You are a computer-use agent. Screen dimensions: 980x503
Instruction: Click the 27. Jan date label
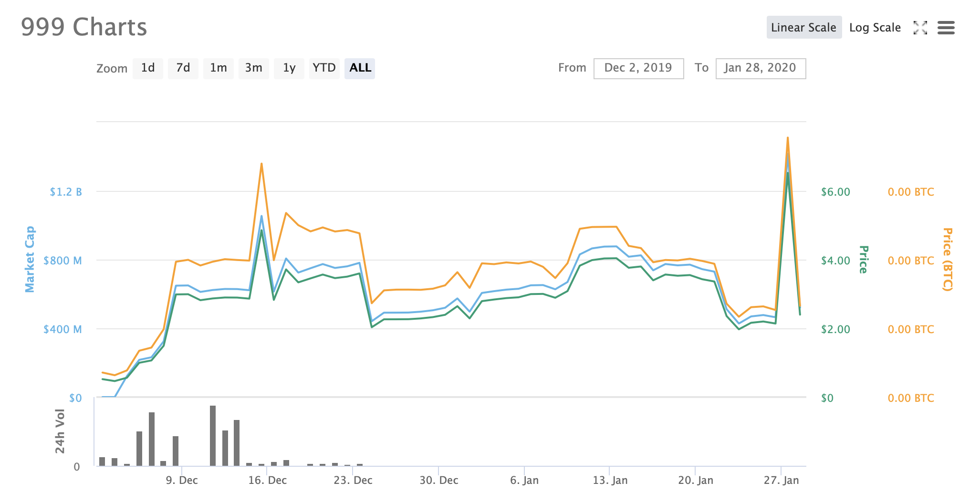pos(782,480)
